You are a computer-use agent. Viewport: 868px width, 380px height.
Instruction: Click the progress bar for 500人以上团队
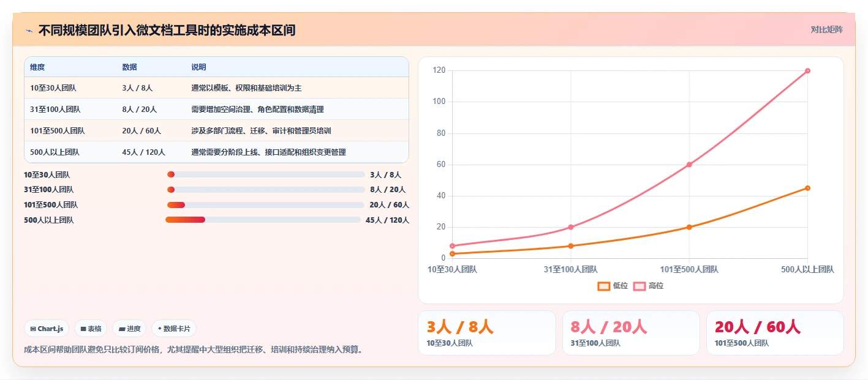(263, 220)
